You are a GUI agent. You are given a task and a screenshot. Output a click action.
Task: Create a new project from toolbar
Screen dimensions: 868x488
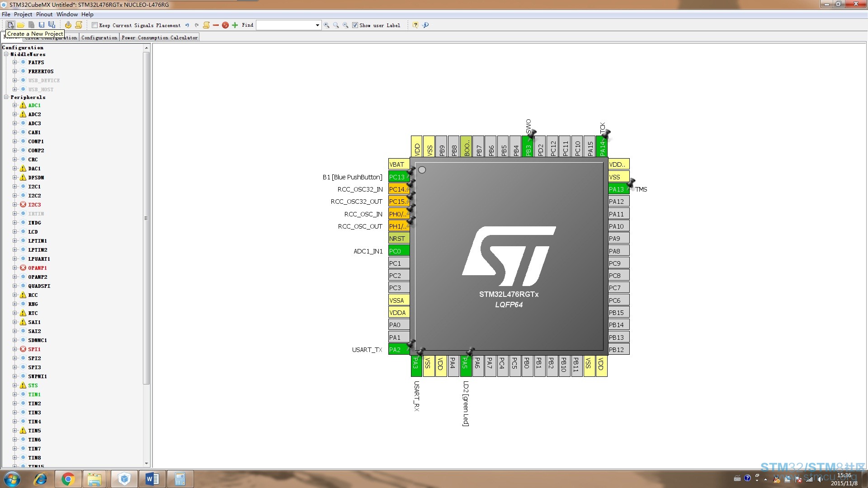pos(10,25)
